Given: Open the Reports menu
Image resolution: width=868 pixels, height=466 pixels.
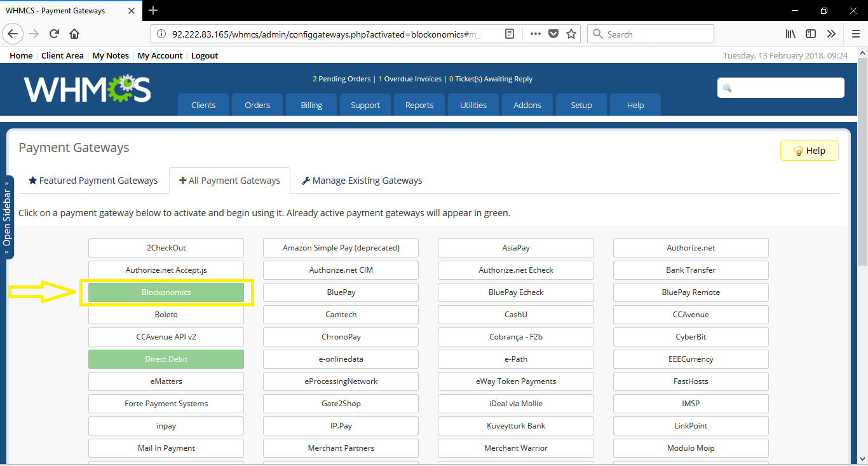Looking at the screenshot, I should [419, 105].
